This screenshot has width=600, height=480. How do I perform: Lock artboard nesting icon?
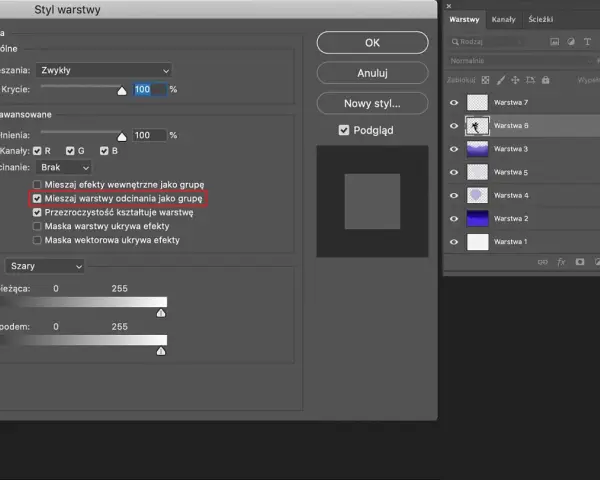[x=530, y=80]
